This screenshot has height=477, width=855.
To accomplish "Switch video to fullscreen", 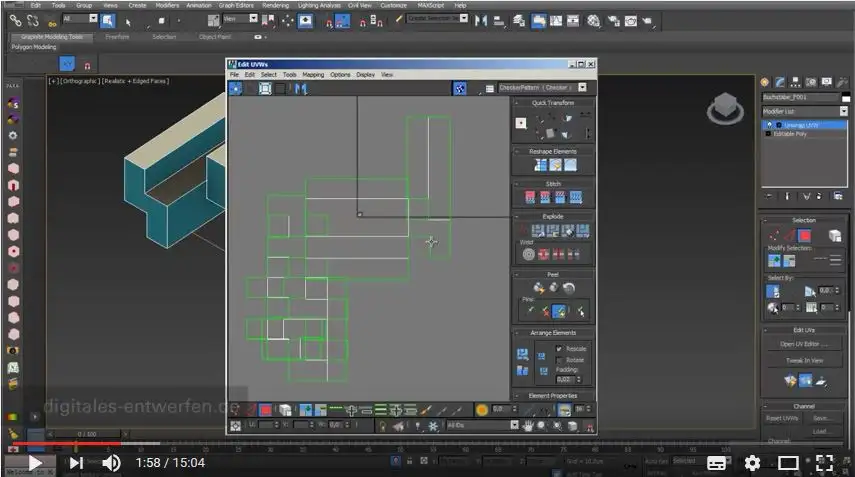I will pyautogui.click(x=824, y=463).
